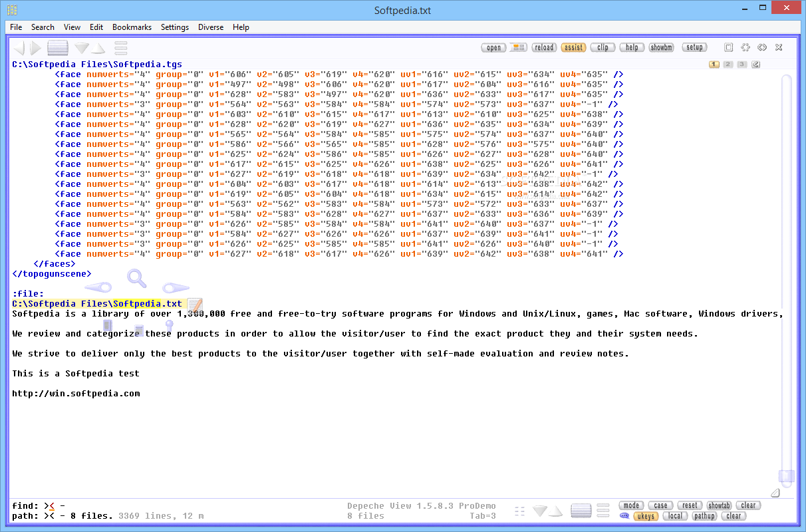Click the clear button in path row

[734, 516]
